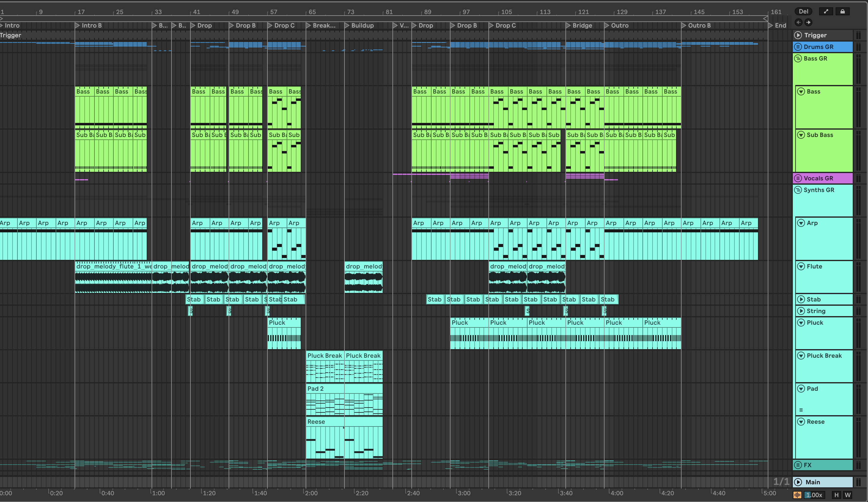Image resolution: width=868 pixels, height=502 pixels.
Task: Select the Pluck clip at bar 57
Action: [x=284, y=334]
